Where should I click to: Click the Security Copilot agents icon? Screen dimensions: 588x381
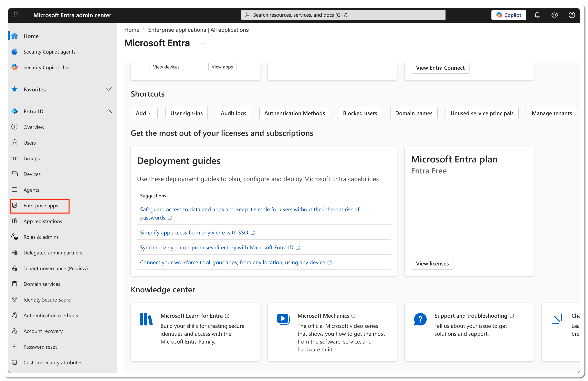click(15, 52)
